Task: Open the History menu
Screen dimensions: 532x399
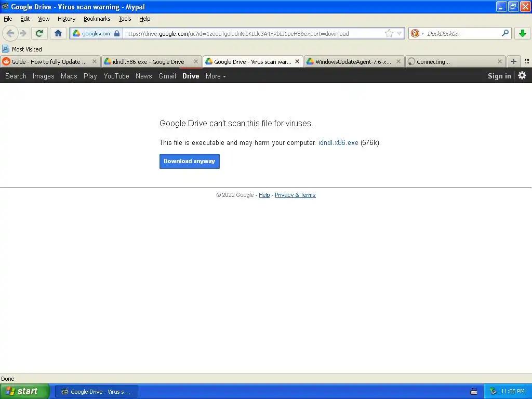Action: pyautogui.click(x=66, y=19)
